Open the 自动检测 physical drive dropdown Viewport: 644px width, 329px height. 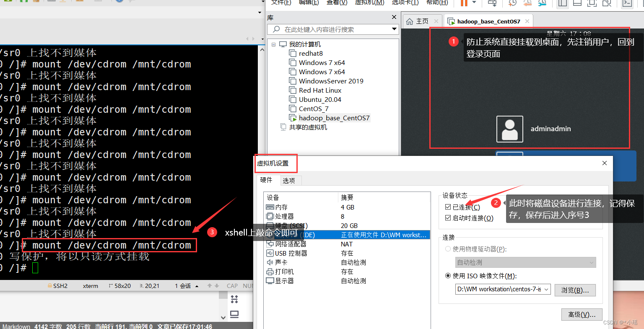pos(525,262)
